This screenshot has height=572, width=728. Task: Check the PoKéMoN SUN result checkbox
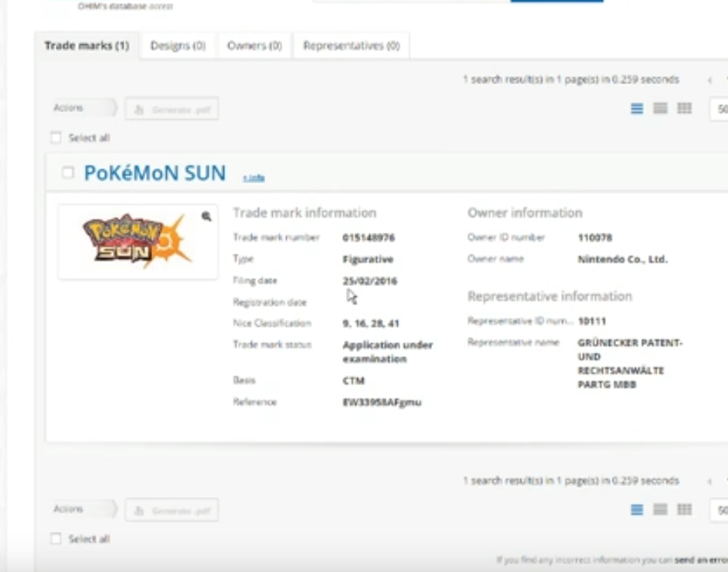(68, 172)
